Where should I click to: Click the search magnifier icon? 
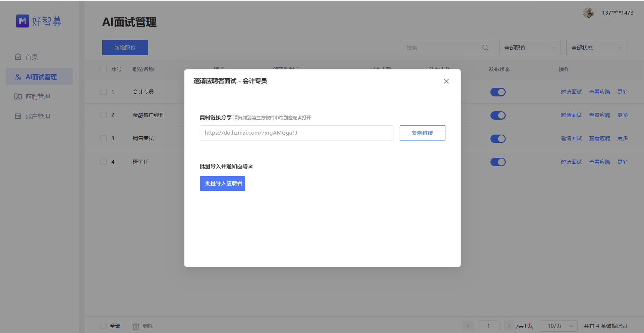coord(485,48)
